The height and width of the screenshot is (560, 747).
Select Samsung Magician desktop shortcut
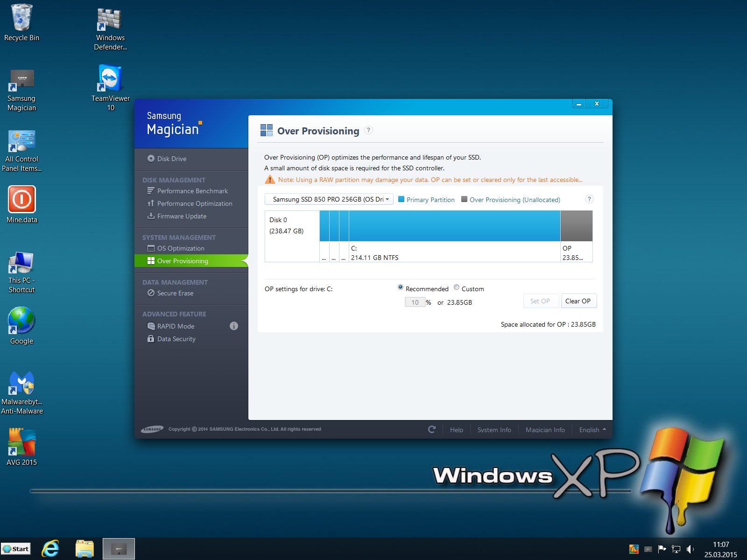(21, 90)
